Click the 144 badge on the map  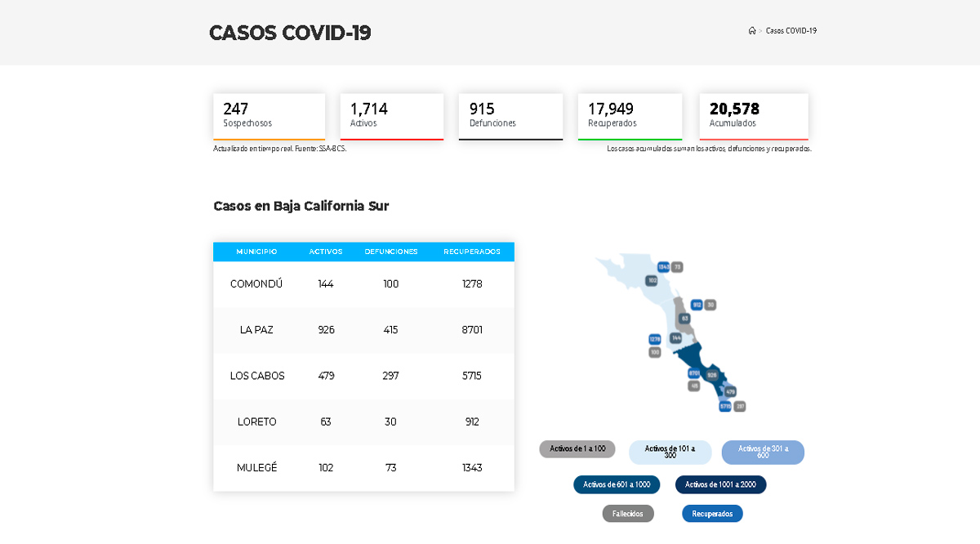676,338
